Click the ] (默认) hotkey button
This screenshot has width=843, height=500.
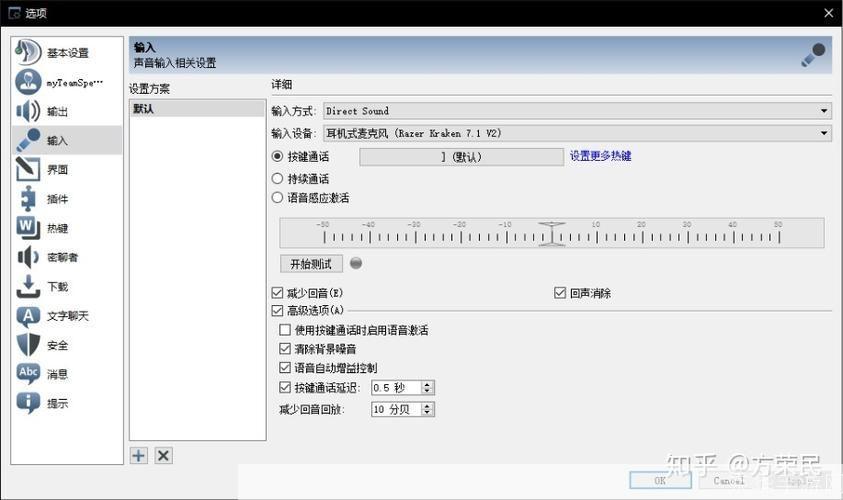[x=461, y=157]
